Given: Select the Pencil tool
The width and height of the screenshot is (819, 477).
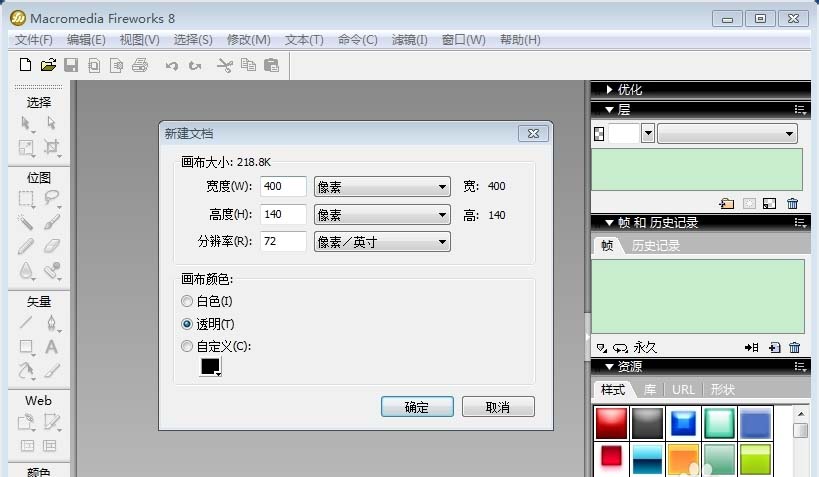Looking at the screenshot, I should pos(26,246).
